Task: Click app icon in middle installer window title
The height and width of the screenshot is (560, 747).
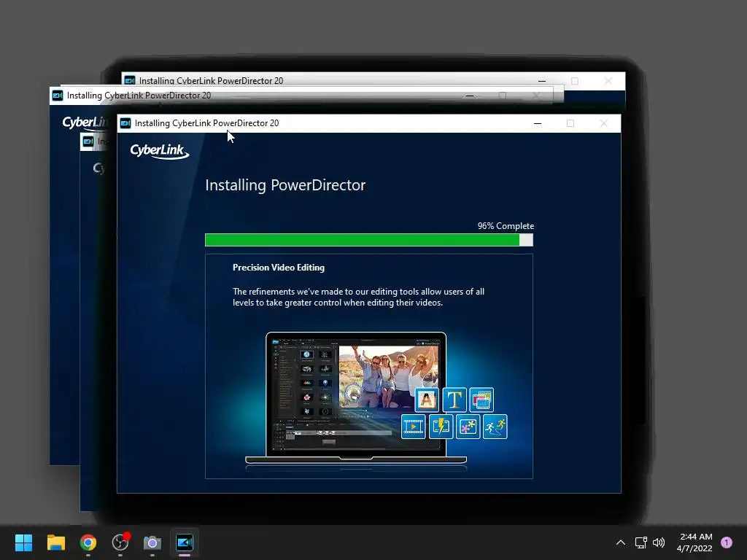Action: pos(58,96)
